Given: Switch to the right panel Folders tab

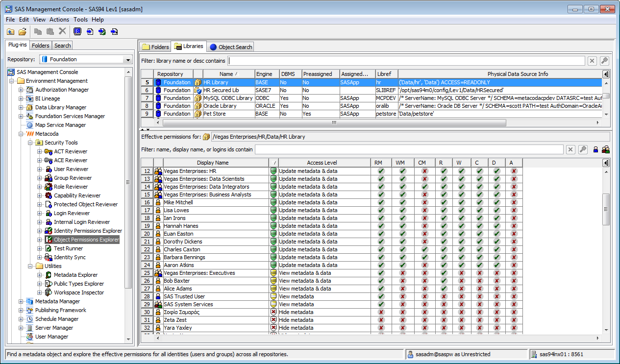Looking at the screenshot, I should 155,47.
